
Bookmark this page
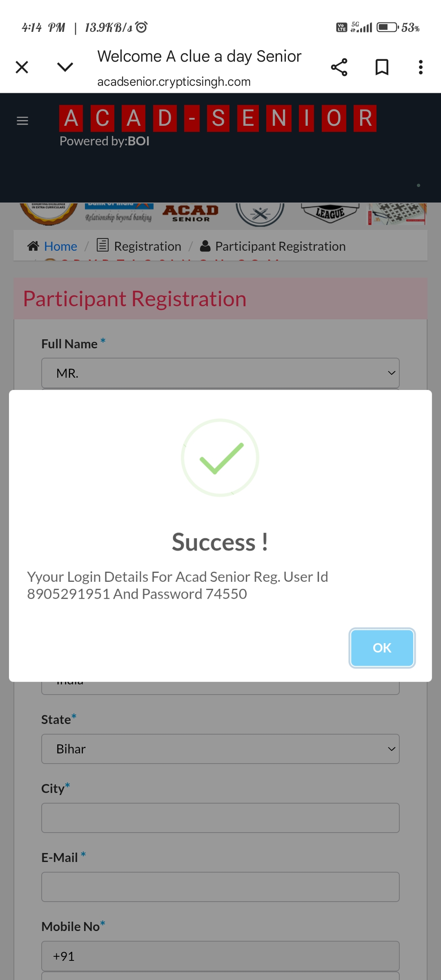click(382, 67)
